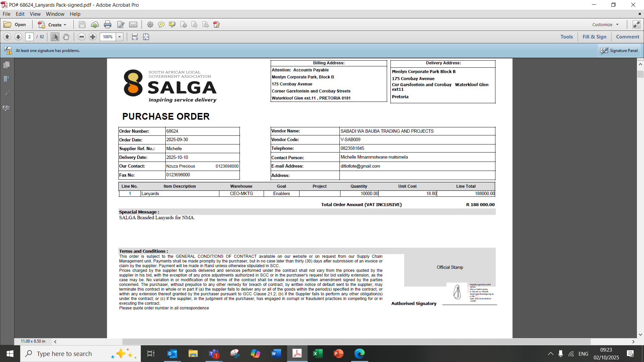This screenshot has width=644, height=362.
Task: Toggle Read Mode expand icon
Action: click(x=636, y=24)
